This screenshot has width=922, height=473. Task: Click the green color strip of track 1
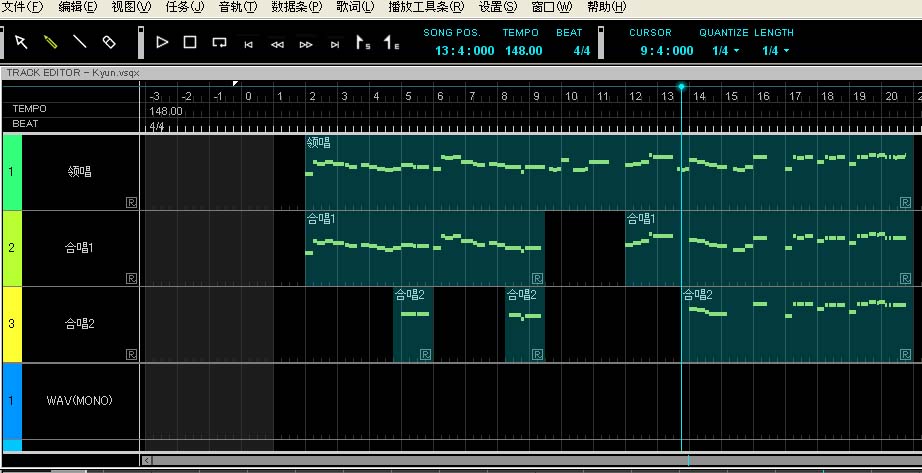point(12,172)
